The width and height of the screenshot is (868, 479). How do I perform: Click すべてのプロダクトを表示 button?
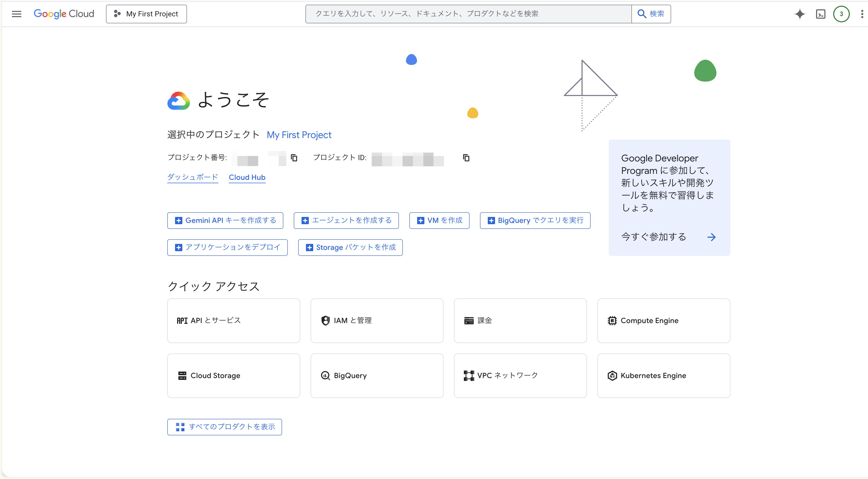(224, 427)
